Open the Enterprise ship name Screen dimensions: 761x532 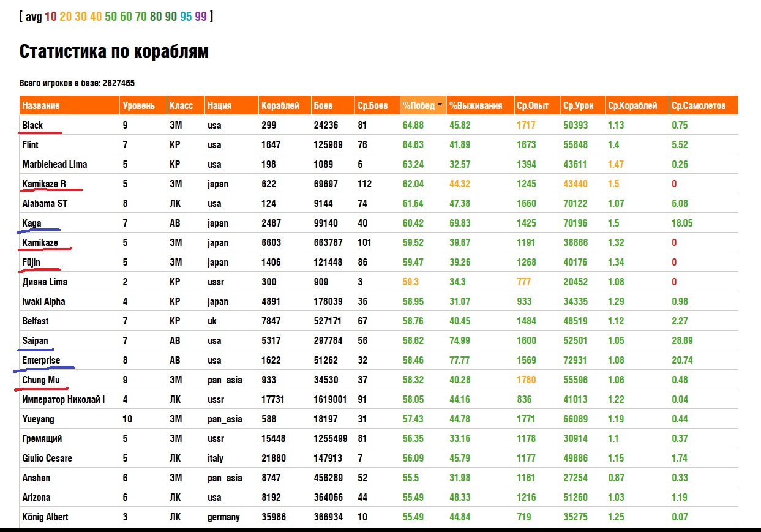coord(41,360)
